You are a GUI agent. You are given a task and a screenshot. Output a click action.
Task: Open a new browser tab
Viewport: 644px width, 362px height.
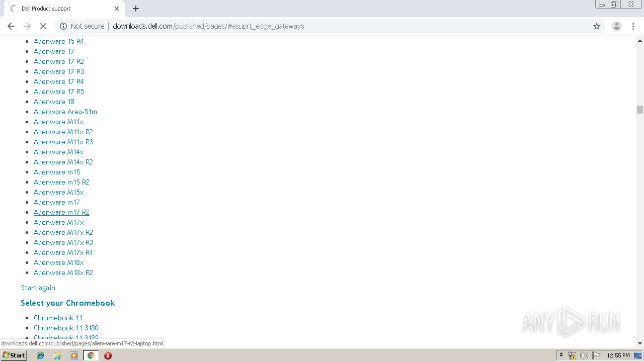pos(136,9)
